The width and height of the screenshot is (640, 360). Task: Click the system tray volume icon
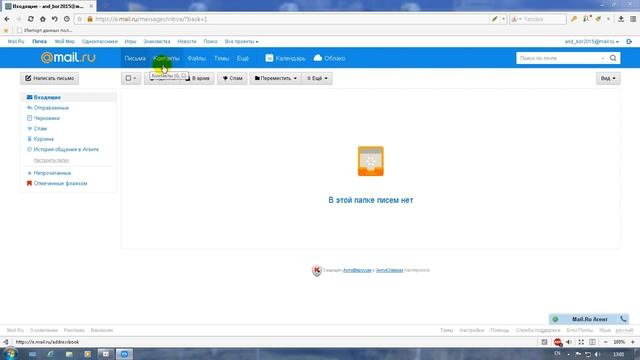coord(598,354)
